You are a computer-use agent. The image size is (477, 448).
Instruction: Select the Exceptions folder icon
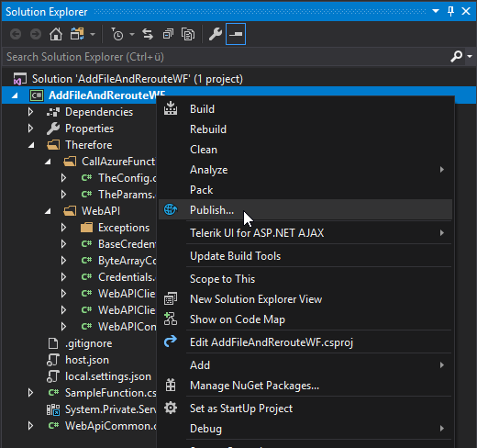[x=86, y=228]
